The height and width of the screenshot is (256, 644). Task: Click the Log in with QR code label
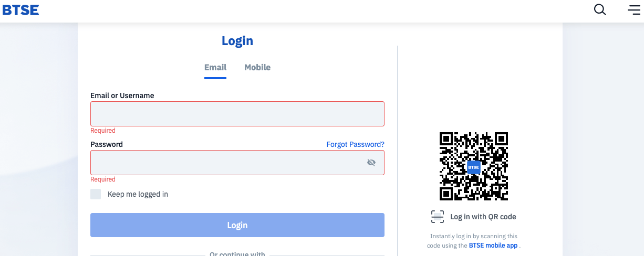tap(483, 217)
